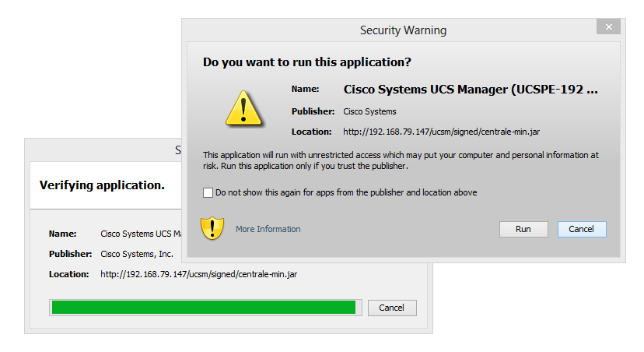Click the "Do you want to run" heading
Viewport: 644px width, 352px height.
(306, 62)
